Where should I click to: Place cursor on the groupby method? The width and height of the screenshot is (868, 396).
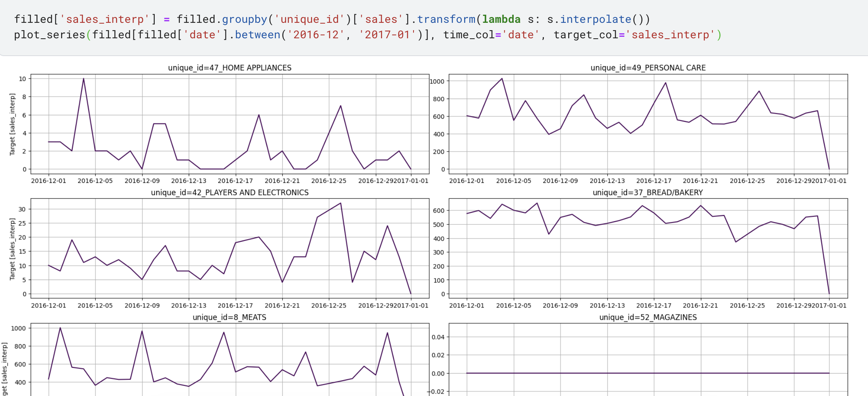(x=244, y=19)
